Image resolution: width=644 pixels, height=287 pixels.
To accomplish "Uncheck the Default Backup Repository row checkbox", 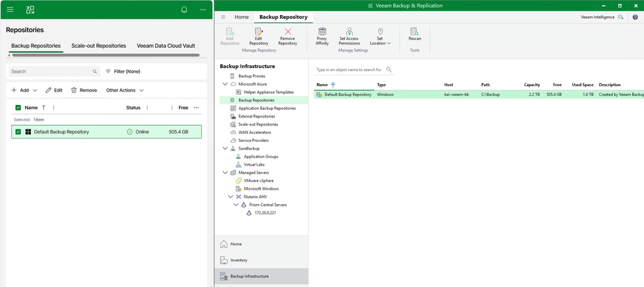I will click(x=18, y=132).
